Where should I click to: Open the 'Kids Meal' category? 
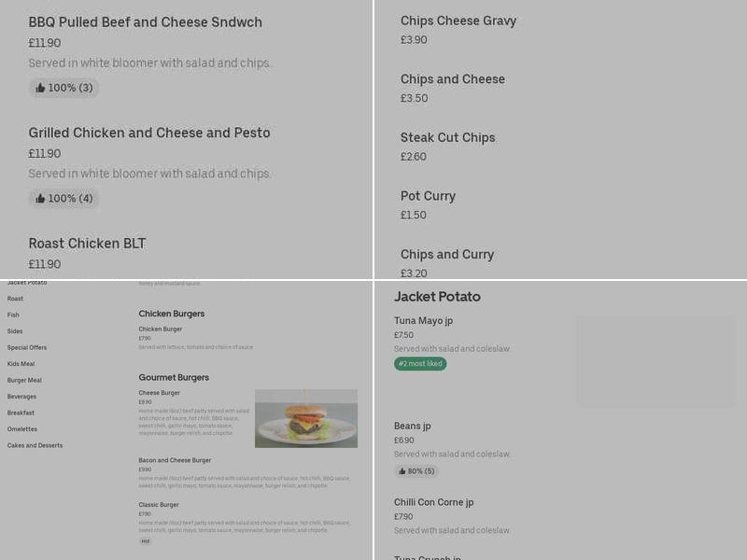tap(21, 364)
